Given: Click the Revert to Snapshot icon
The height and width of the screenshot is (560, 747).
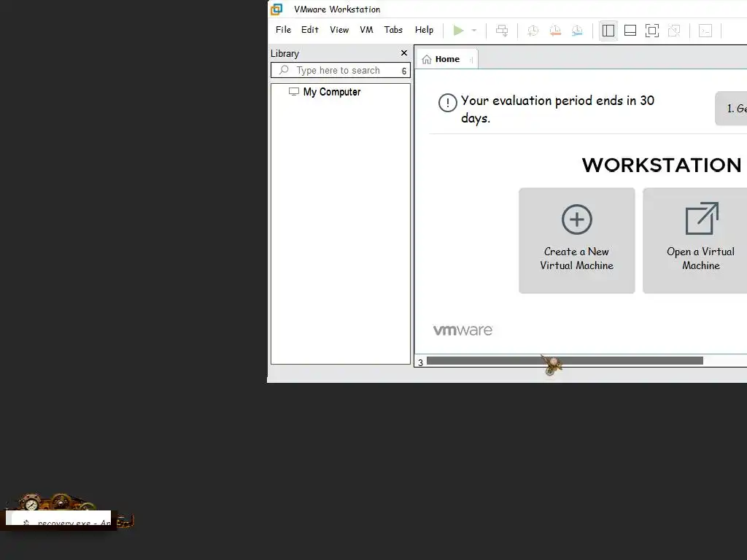Looking at the screenshot, I should (555, 31).
